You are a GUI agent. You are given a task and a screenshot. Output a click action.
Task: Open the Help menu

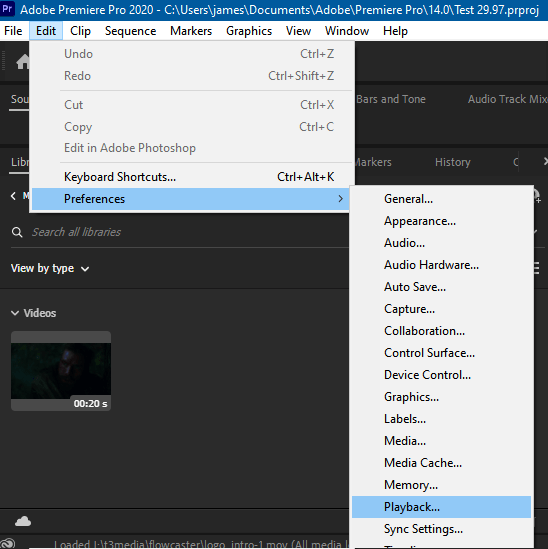pyautogui.click(x=395, y=31)
